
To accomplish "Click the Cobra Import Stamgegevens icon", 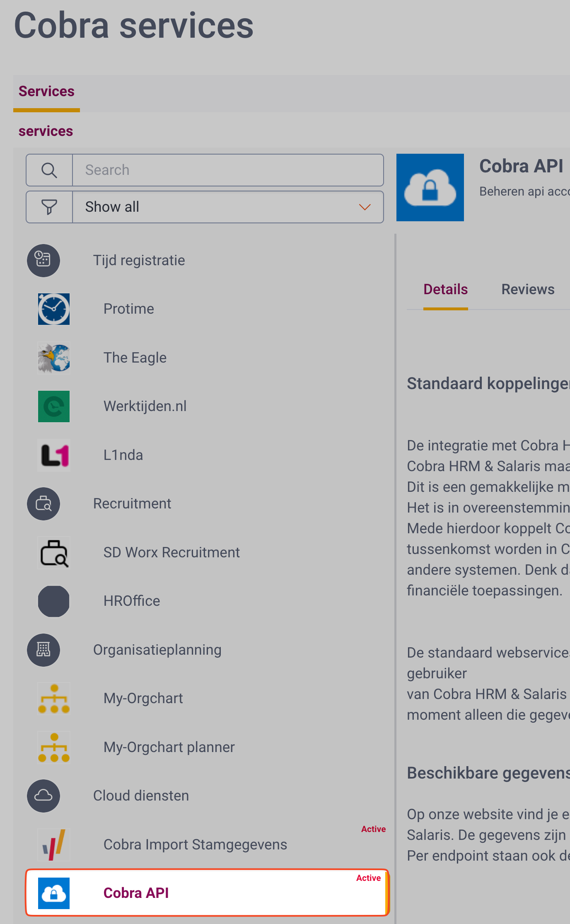I will [x=54, y=844].
